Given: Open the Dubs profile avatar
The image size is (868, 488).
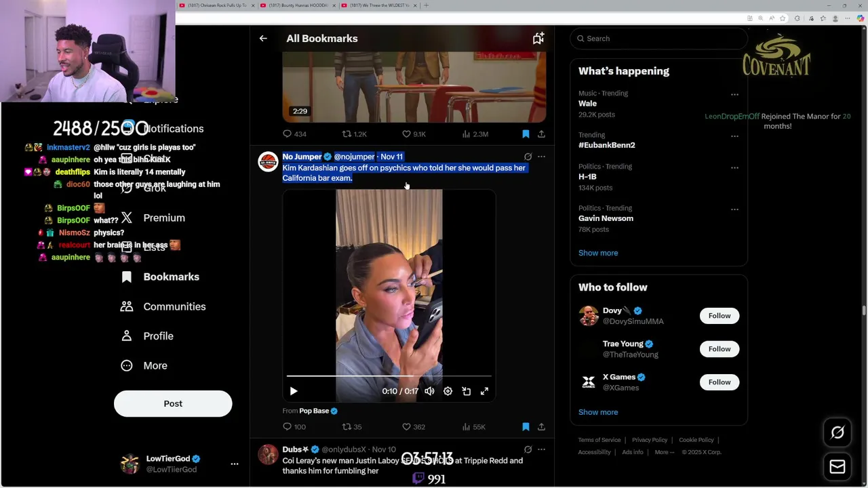Looking at the screenshot, I should (x=268, y=455).
